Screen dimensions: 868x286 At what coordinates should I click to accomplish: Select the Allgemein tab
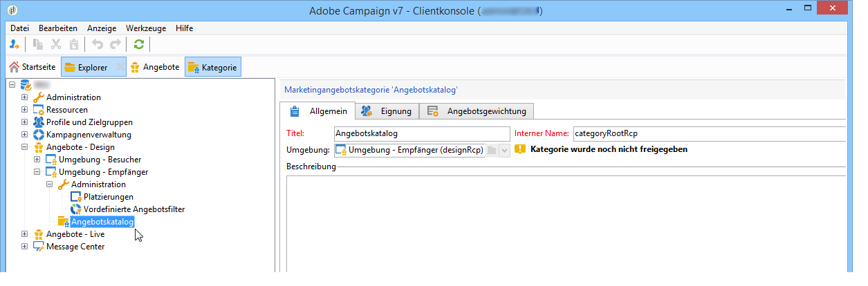tap(317, 111)
